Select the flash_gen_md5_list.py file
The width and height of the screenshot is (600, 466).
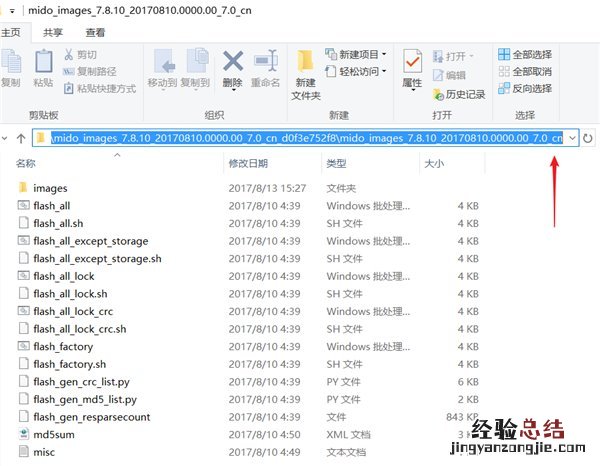coord(85,399)
